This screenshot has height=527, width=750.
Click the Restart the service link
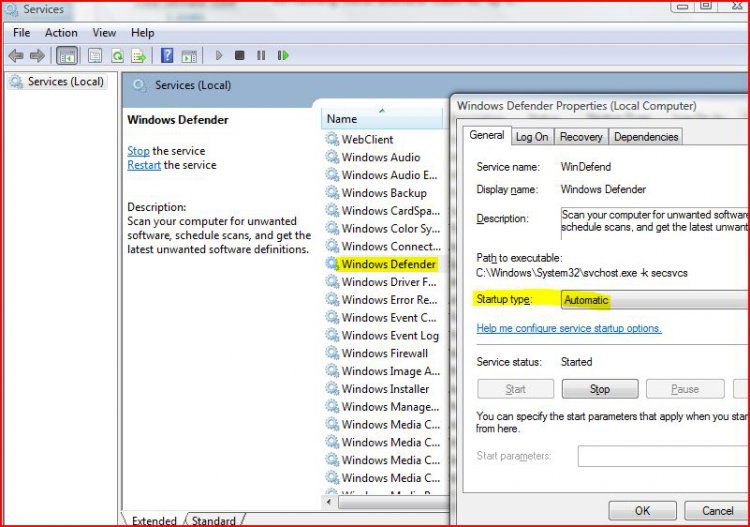coord(144,165)
